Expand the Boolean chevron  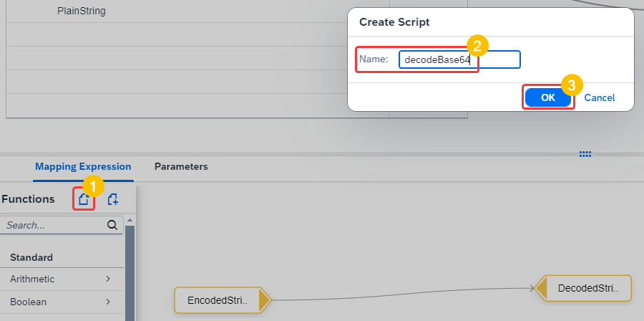108,302
